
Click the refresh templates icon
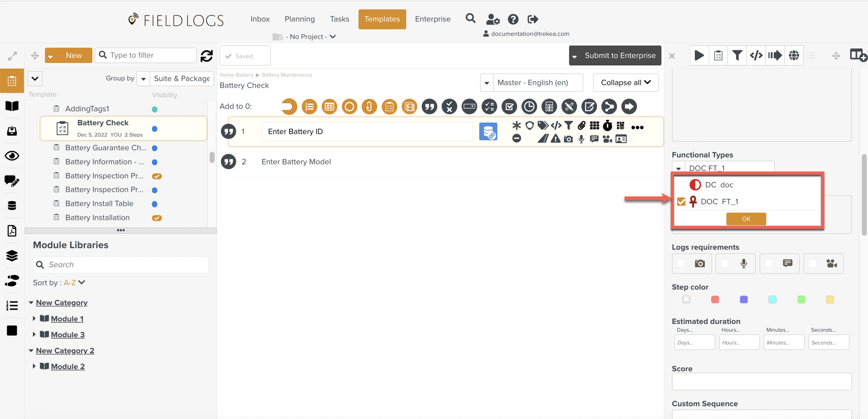click(x=207, y=55)
